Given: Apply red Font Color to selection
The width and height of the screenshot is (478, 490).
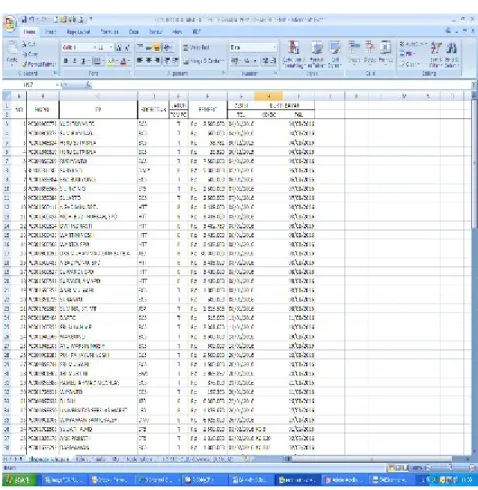Looking at the screenshot, I should [124, 61].
